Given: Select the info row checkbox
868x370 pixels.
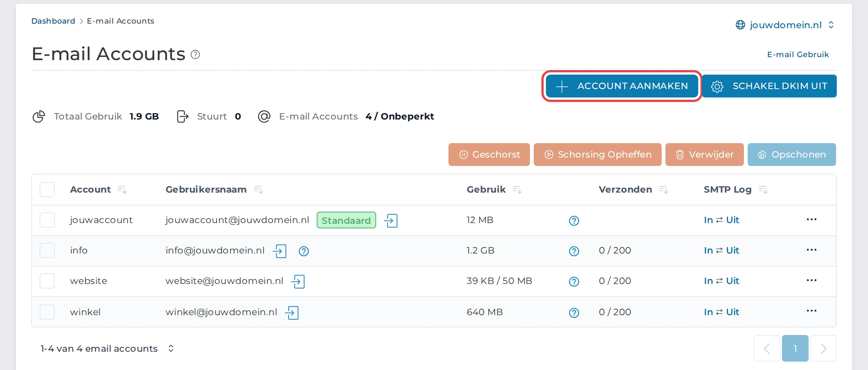Looking at the screenshot, I should pos(47,250).
